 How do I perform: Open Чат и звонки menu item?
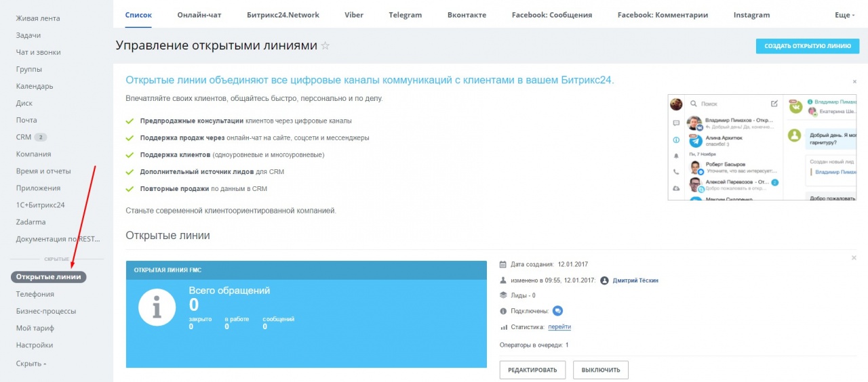[38, 52]
